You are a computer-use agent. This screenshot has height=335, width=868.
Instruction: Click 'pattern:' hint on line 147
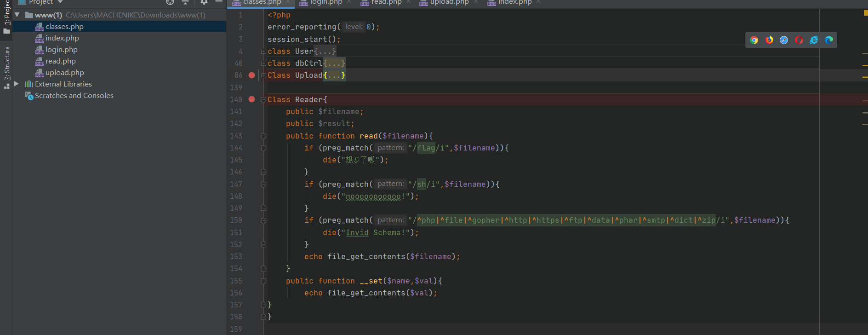pyautogui.click(x=390, y=184)
